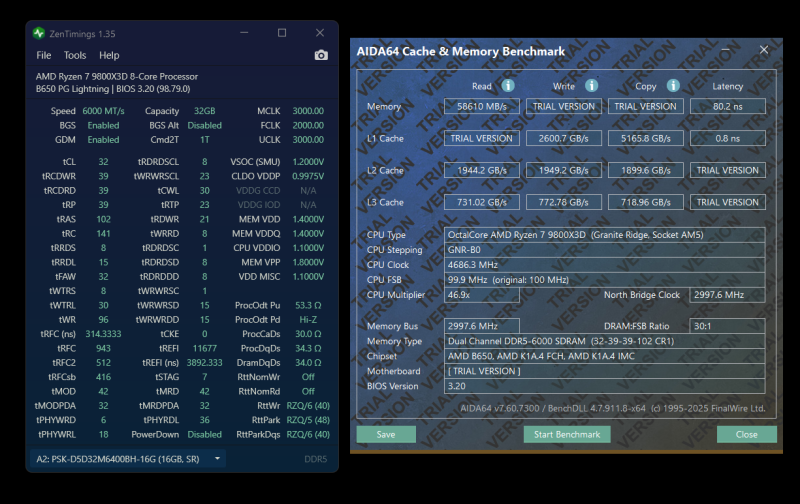The height and width of the screenshot is (504, 800).
Task: Click the tRFC2 value 512
Action: (103, 362)
